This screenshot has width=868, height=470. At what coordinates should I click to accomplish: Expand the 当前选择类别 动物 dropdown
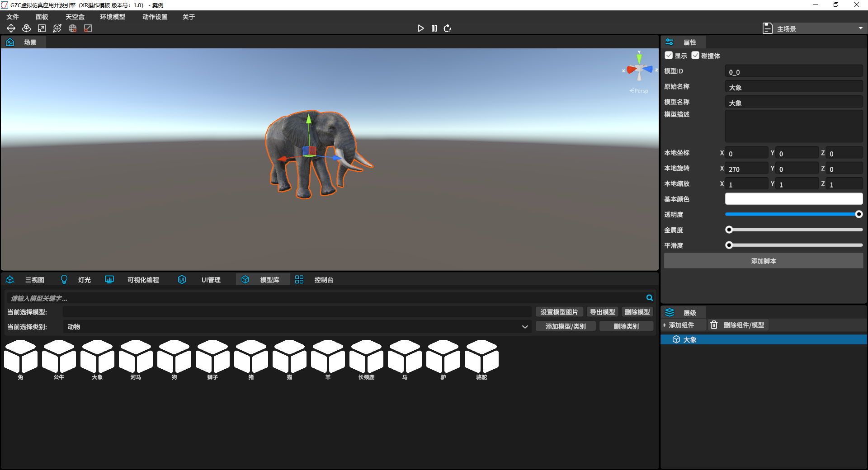coord(524,327)
